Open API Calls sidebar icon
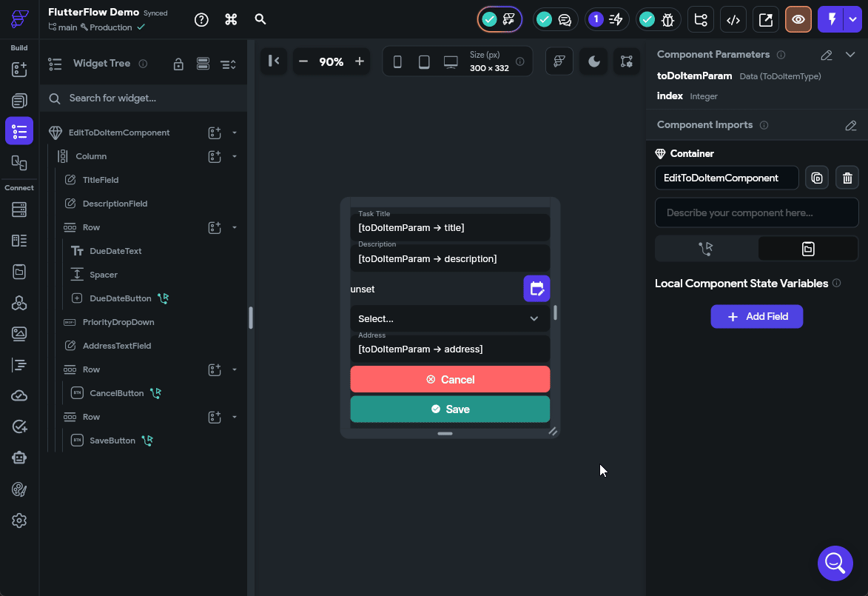 19,302
